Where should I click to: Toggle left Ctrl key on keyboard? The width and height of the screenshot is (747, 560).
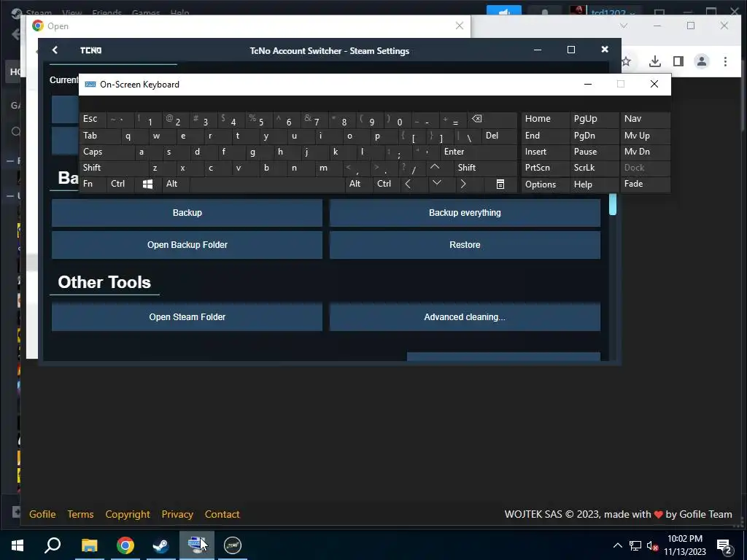point(120,183)
